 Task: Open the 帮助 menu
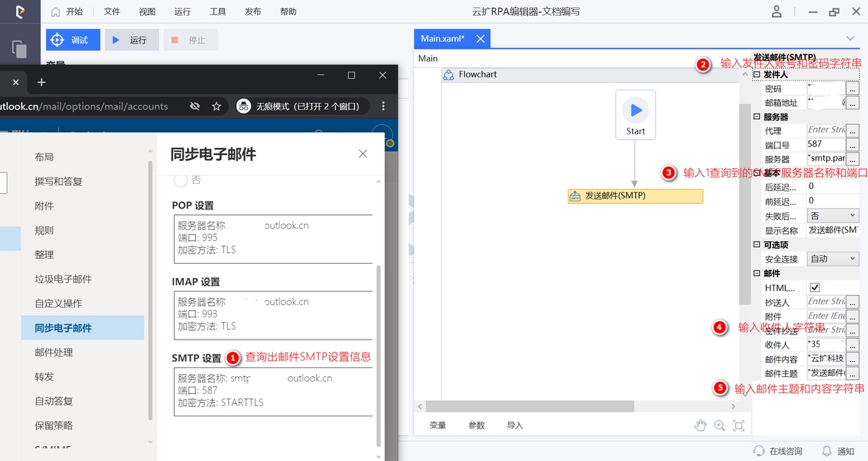pyautogui.click(x=288, y=12)
